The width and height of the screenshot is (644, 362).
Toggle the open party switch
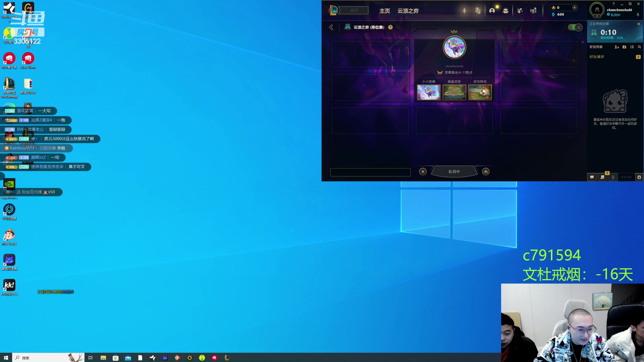575,27
